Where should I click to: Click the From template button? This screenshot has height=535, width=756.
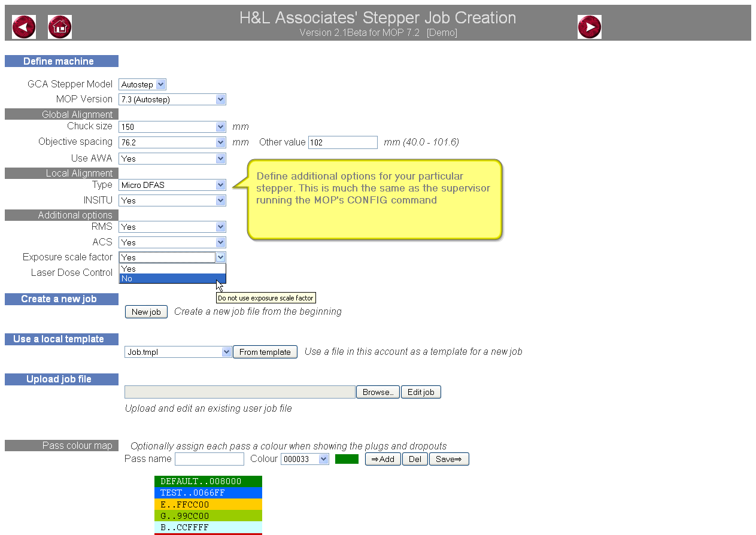click(x=265, y=352)
